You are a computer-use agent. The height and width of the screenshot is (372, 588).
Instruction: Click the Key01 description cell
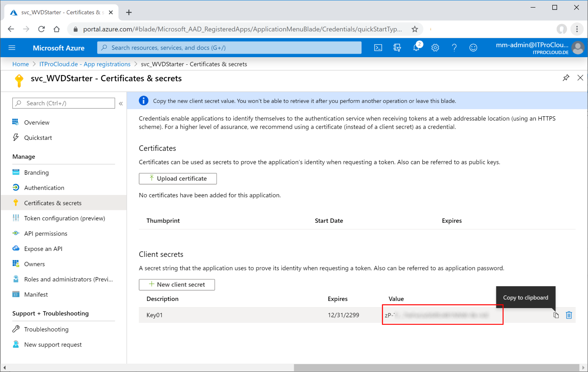(x=155, y=315)
